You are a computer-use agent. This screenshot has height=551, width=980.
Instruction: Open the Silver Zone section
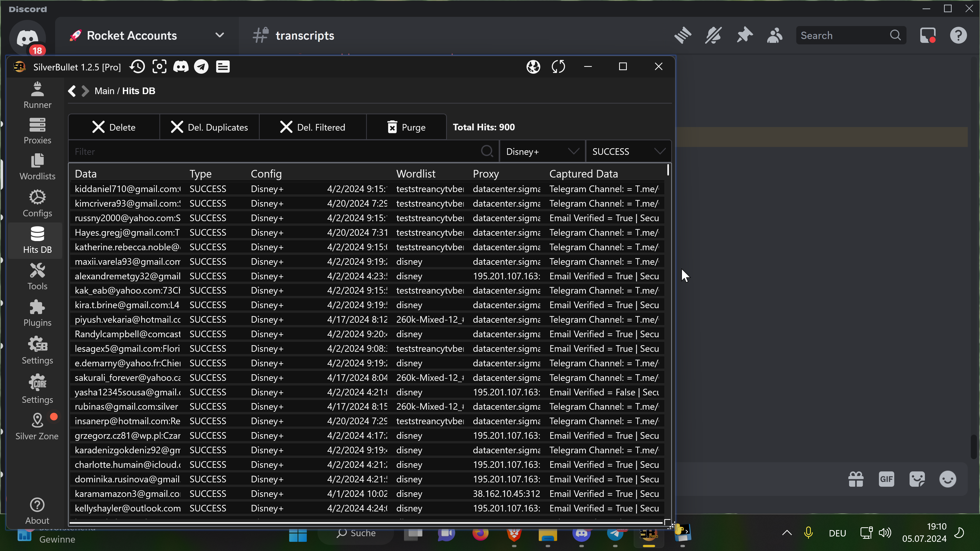[37, 427]
